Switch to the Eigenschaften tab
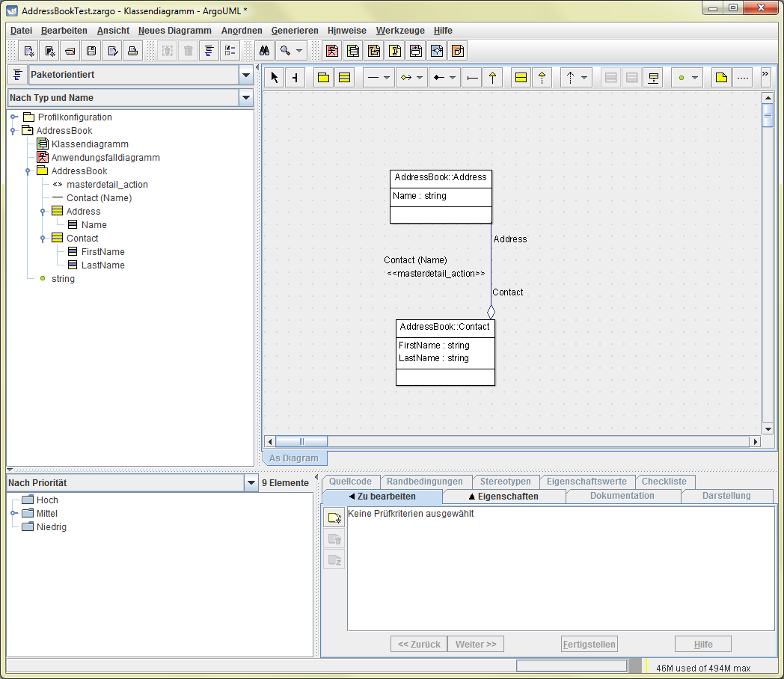This screenshot has height=679, width=784. (x=503, y=497)
